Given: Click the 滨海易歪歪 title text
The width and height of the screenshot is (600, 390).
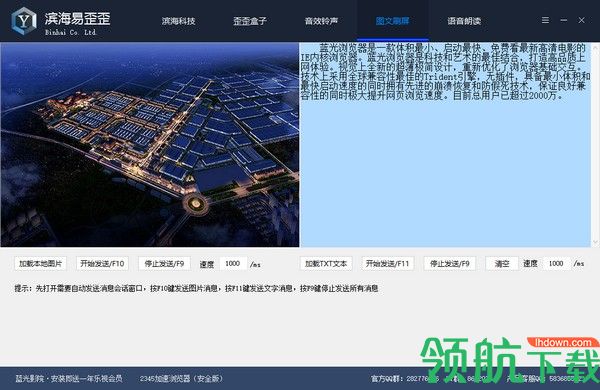Looking at the screenshot, I should (x=77, y=18).
